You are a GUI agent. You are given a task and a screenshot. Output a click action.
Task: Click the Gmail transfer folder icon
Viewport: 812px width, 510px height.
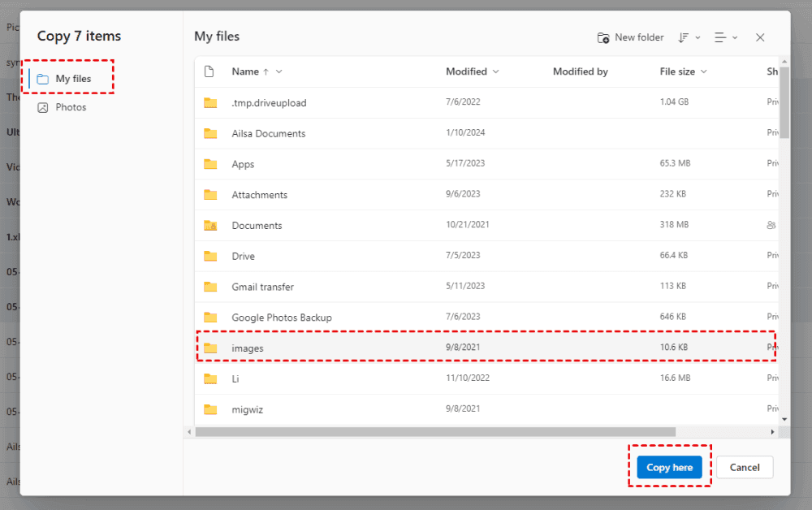coord(210,287)
